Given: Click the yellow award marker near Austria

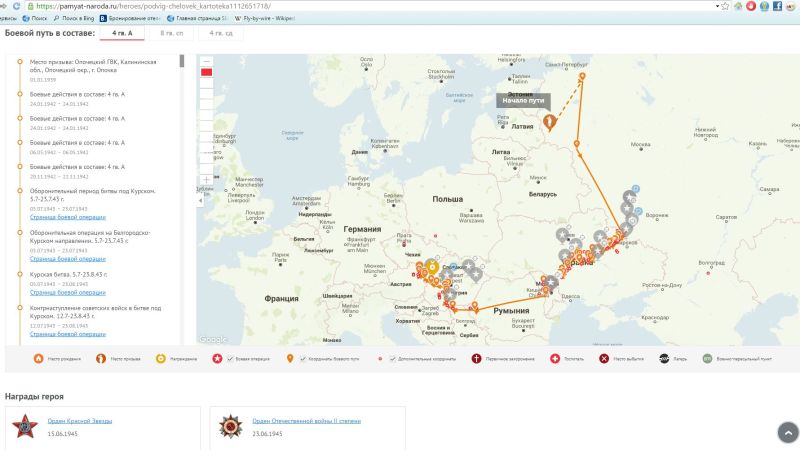Looking at the screenshot, I should coord(432,267).
